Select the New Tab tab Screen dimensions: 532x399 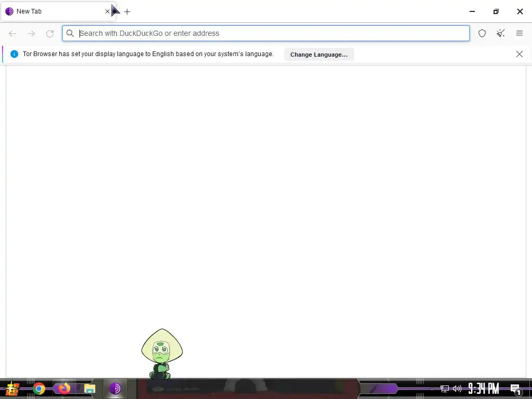click(x=59, y=11)
